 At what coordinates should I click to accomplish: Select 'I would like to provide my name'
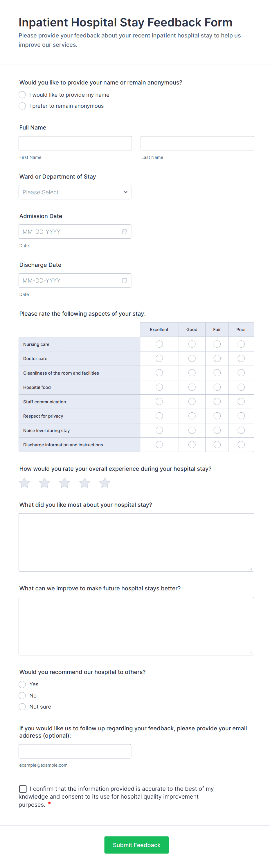(22, 95)
